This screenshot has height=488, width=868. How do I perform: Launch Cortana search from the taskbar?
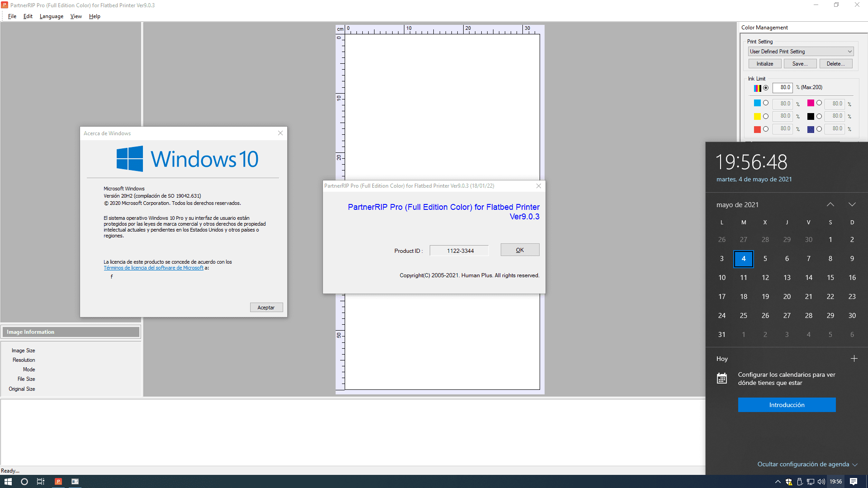tap(24, 481)
